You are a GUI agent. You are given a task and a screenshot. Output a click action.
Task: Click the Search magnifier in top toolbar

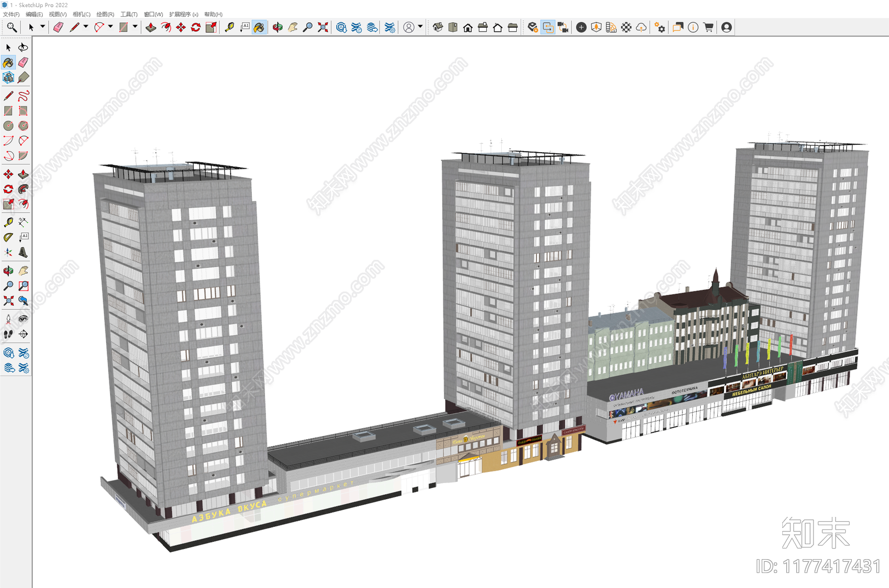tap(11, 27)
